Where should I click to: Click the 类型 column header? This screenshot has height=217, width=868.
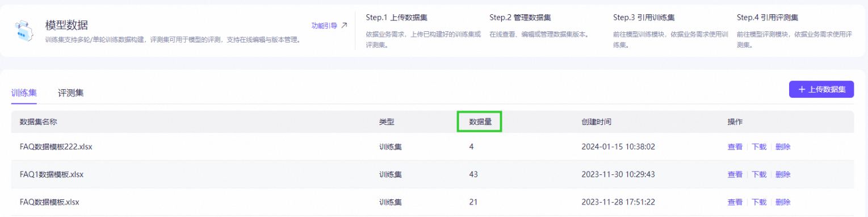[x=387, y=122]
